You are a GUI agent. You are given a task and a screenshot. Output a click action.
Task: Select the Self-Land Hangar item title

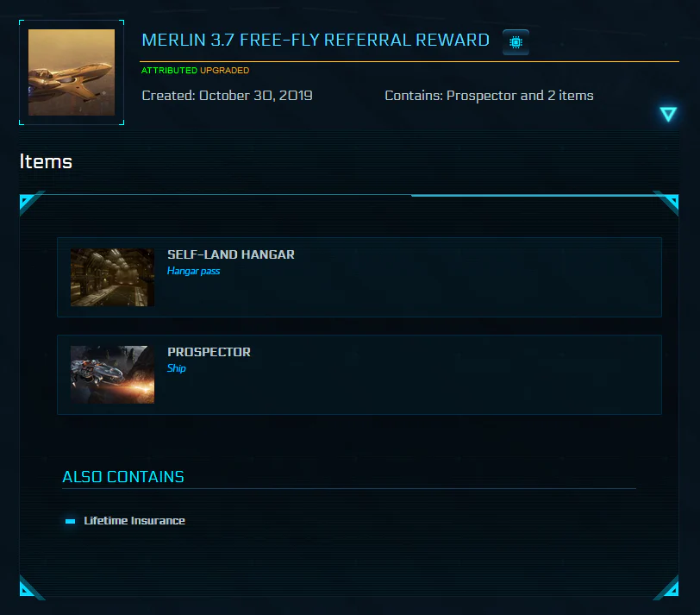pyautogui.click(x=231, y=254)
